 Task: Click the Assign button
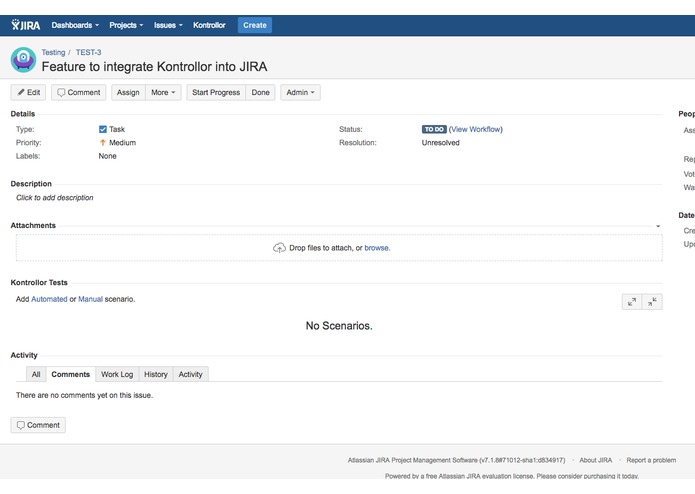128,93
